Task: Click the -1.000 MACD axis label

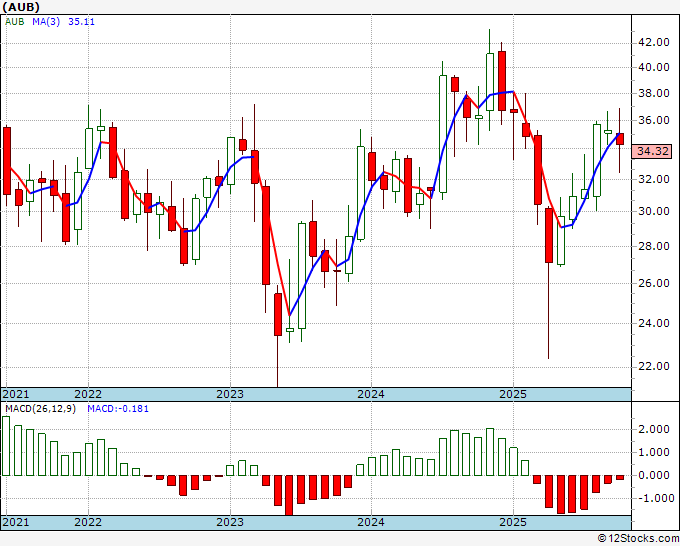Action: tap(652, 498)
